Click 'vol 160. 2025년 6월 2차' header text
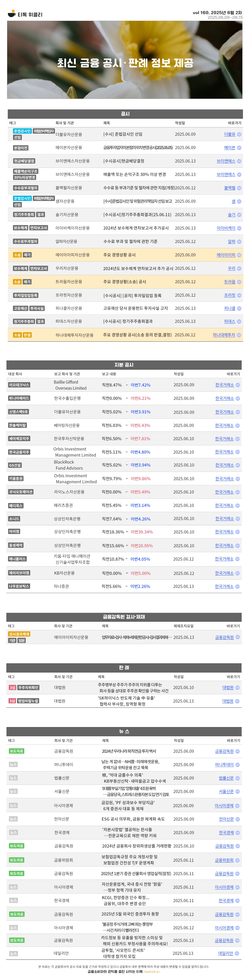The width and height of the screenshot is (248, 980). click(x=217, y=13)
